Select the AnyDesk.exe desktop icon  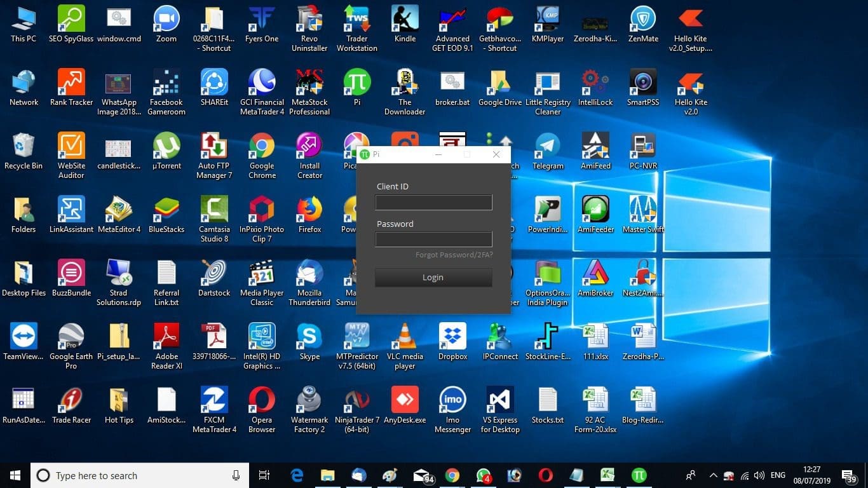point(405,405)
